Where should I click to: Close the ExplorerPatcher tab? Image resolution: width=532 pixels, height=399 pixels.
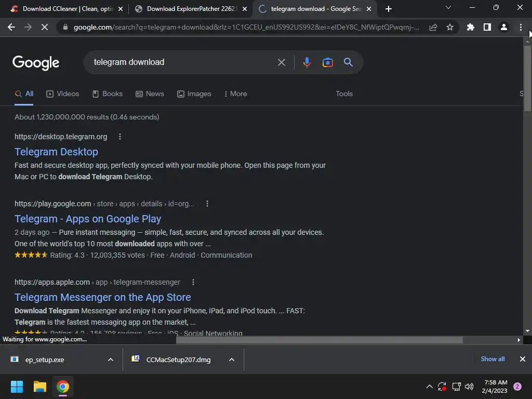(x=245, y=9)
